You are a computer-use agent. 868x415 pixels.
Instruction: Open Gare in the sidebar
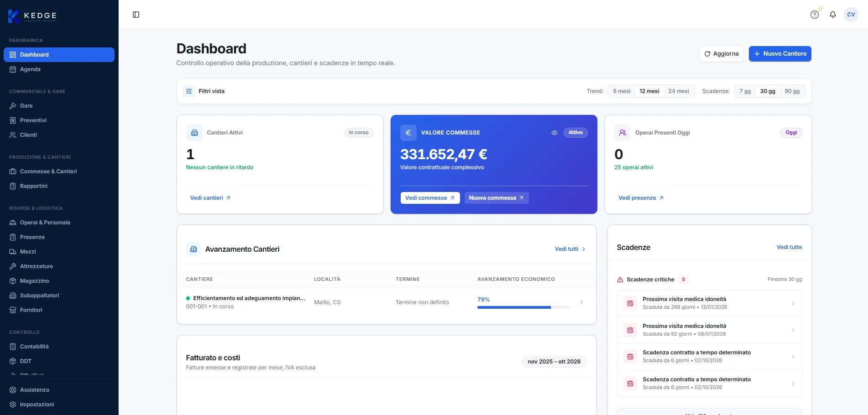tap(59, 106)
